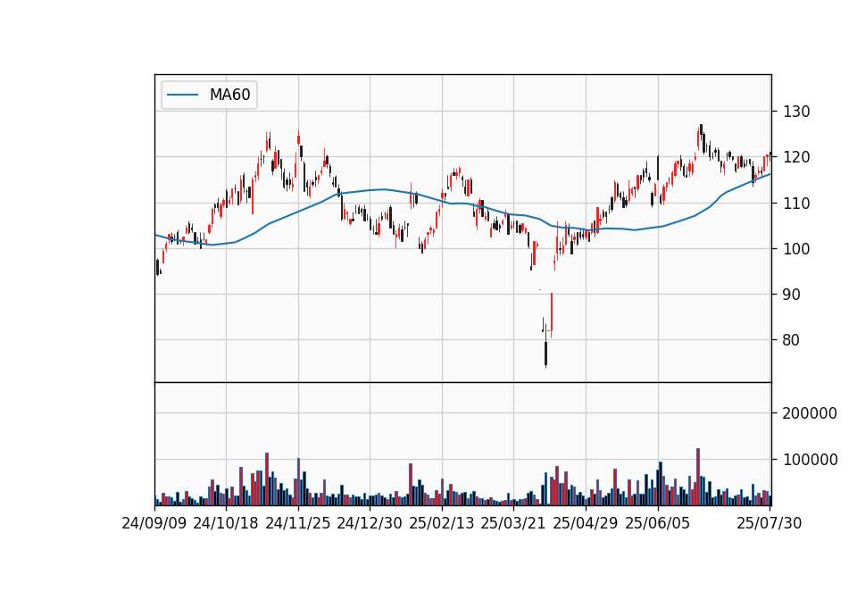Click the 100 price axis label
Image resolution: width=857 pixels, height=616 pixels.
click(796, 249)
